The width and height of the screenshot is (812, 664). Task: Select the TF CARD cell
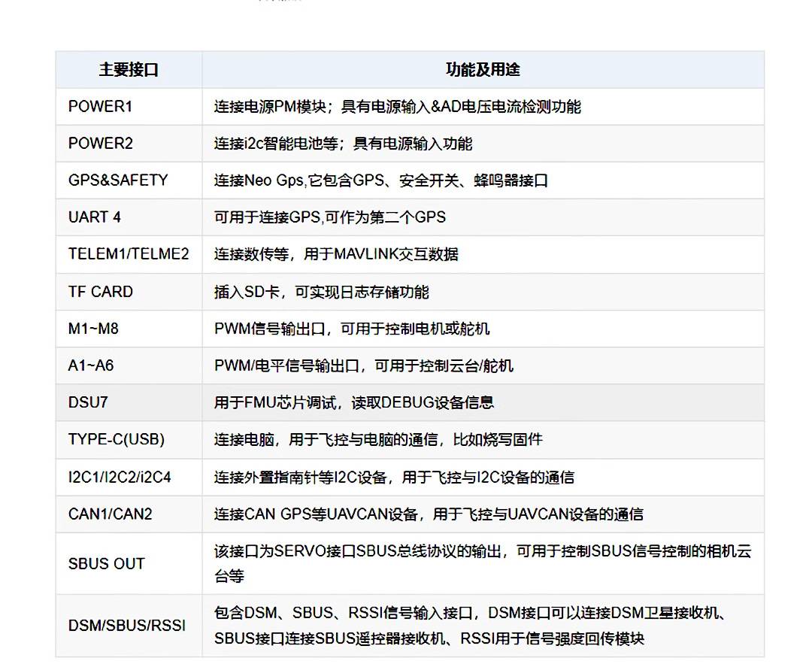101,292
